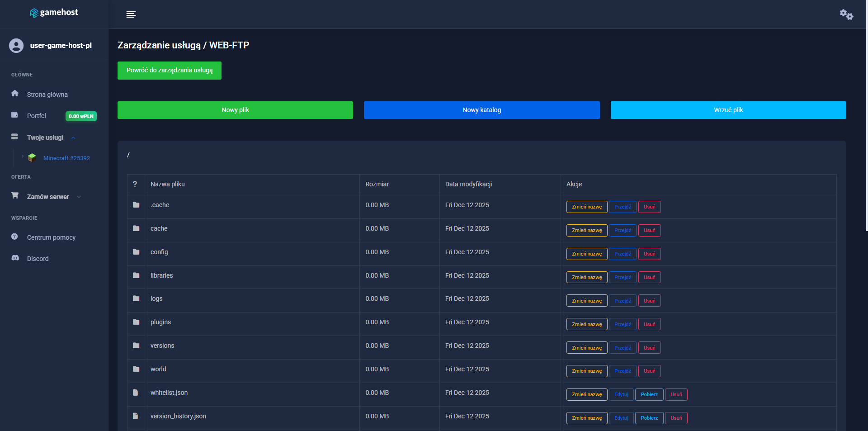Click the gamehost logo
Viewport: 868px width, 431px height.
click(x=54, y=13)
